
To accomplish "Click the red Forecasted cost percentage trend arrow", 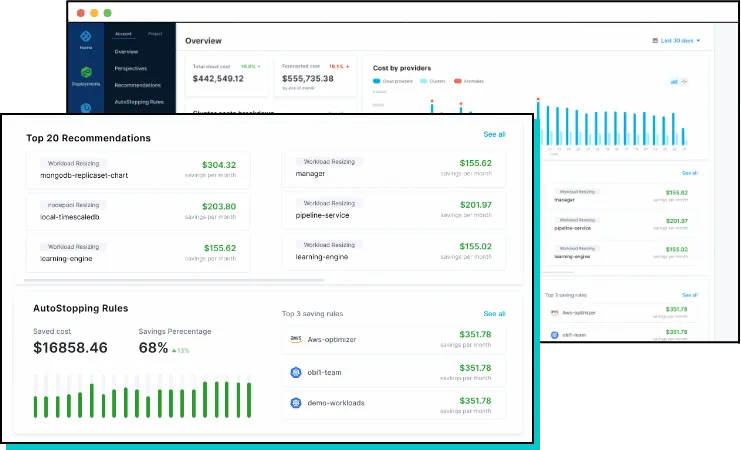I will (347, 67).
